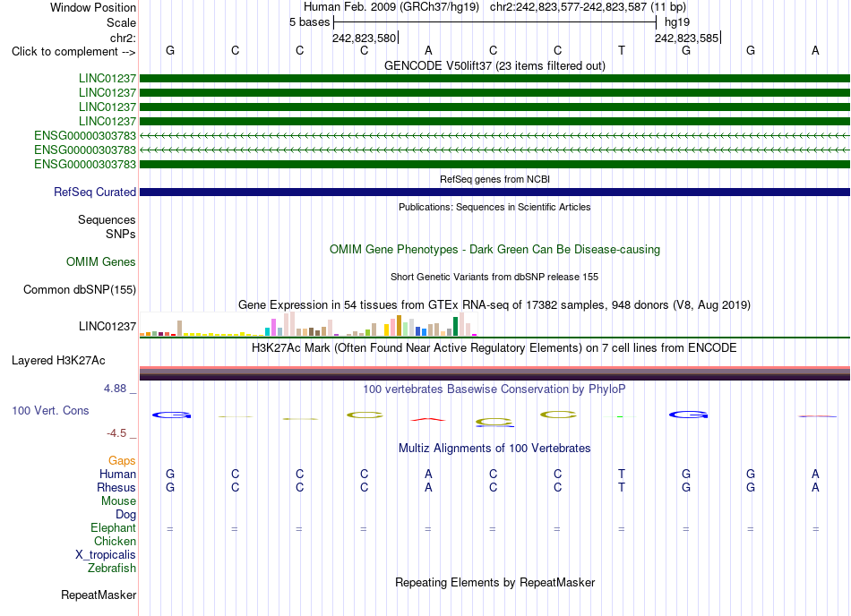Open '100 vertebrates Basewise Conservation by PhyloP' title
851x616 pixels.
tap(494, 389)
